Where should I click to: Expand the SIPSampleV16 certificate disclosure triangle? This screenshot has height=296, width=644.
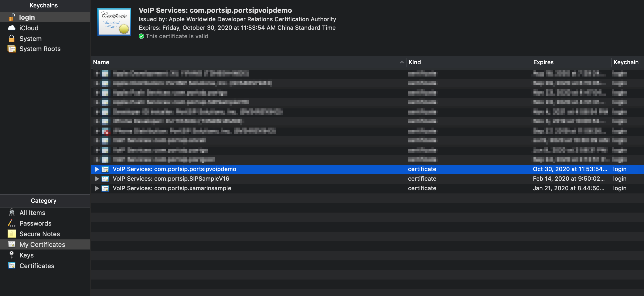click(97, 179)
